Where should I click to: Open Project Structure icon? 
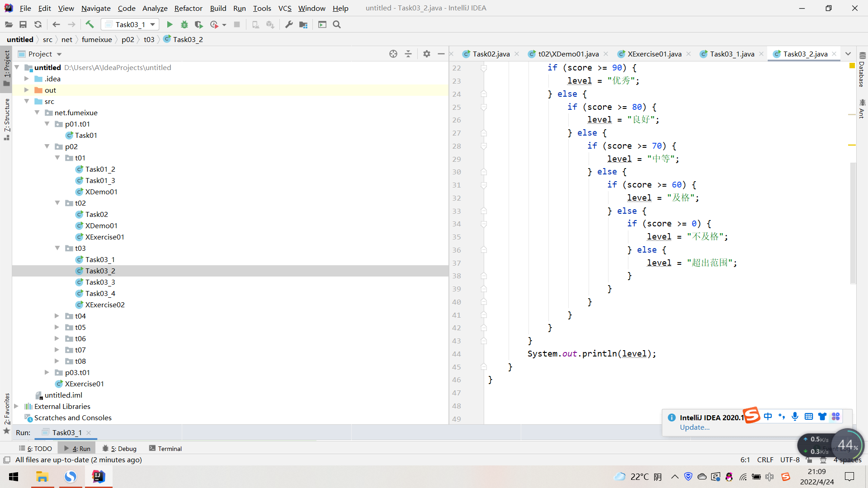coord(303,24)
